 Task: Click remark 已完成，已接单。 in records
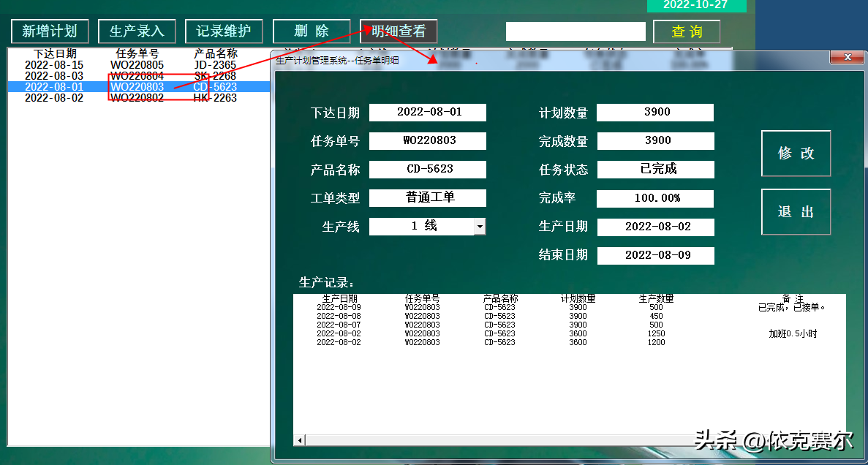point(792,307)
